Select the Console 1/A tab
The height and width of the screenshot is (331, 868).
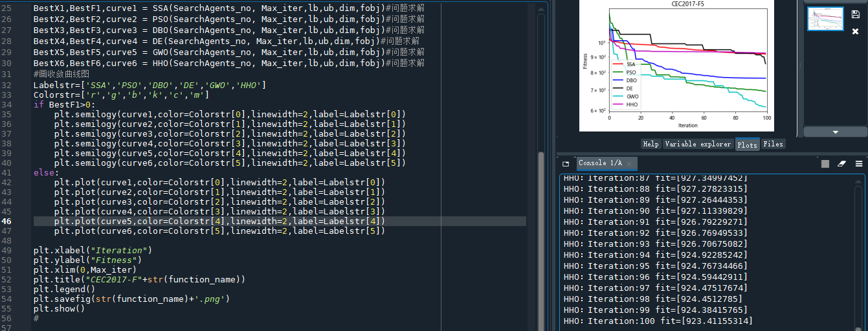[x=599, y=163]
